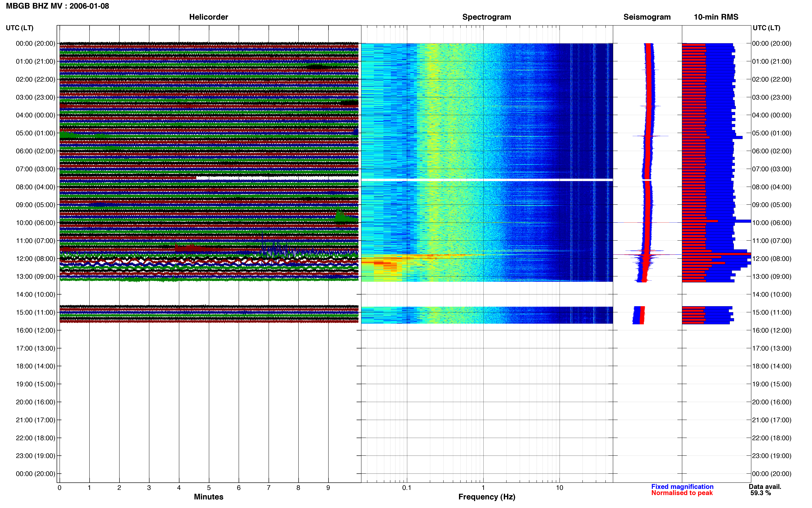
Task: Click the 'Frequency (Hz)' x-axis label
Action: (x=487, y=497)
